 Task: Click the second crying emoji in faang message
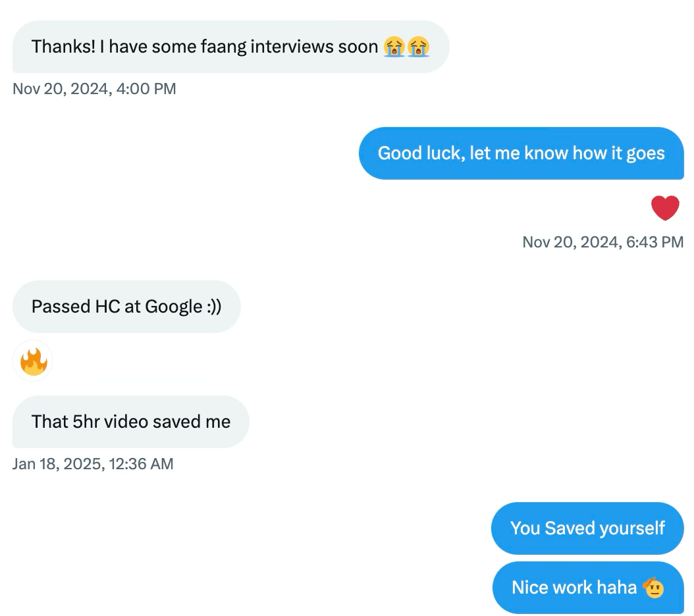pyautogui.click(x=418, y=47)
